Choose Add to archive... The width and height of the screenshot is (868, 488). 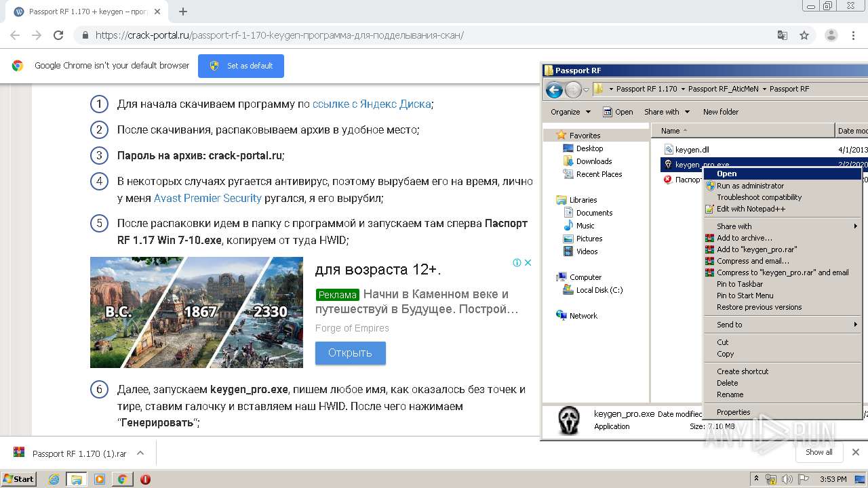tap(782, 238)
